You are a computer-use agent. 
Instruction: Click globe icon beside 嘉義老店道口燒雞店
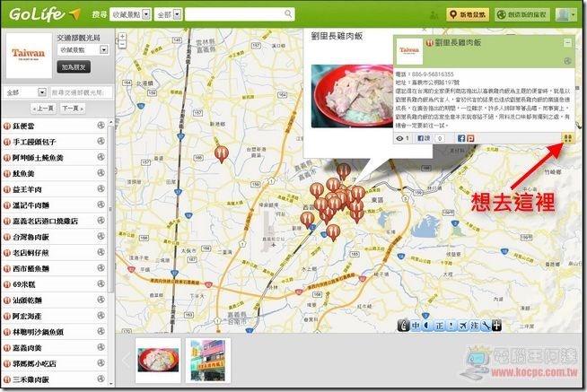[101, 221]
